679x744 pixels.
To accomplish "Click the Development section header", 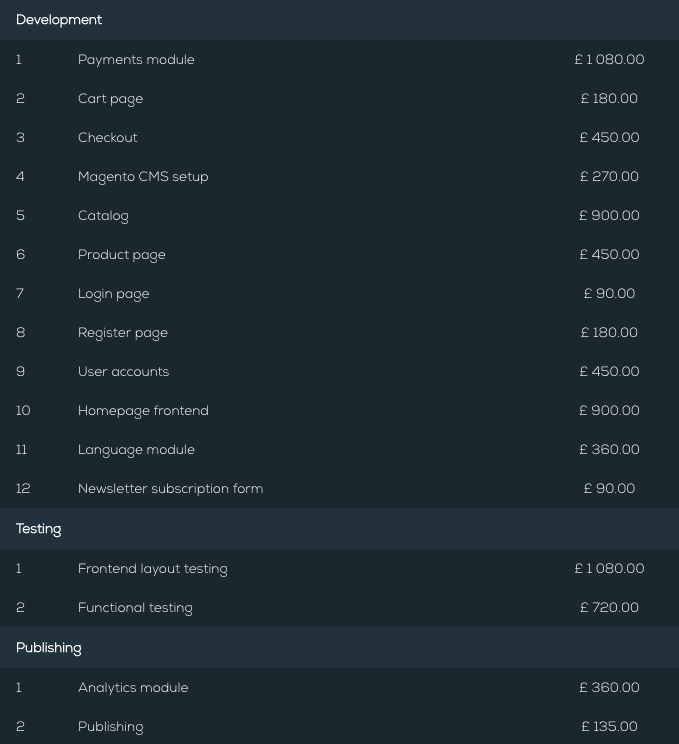I will point(59,20).
